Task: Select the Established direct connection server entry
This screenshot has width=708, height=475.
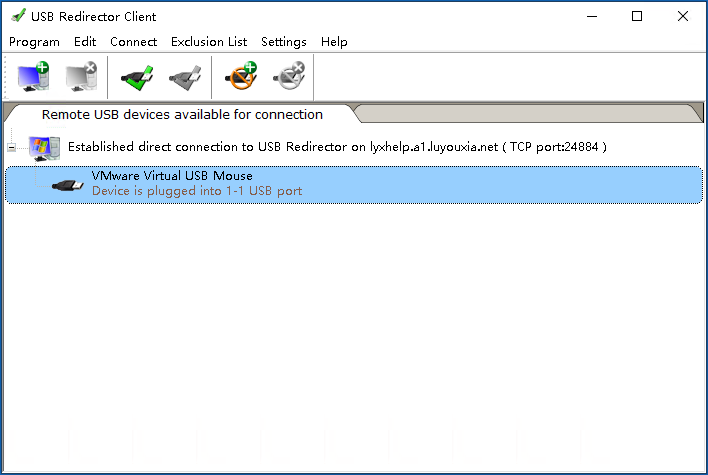Action: click(x=337, y=147)
